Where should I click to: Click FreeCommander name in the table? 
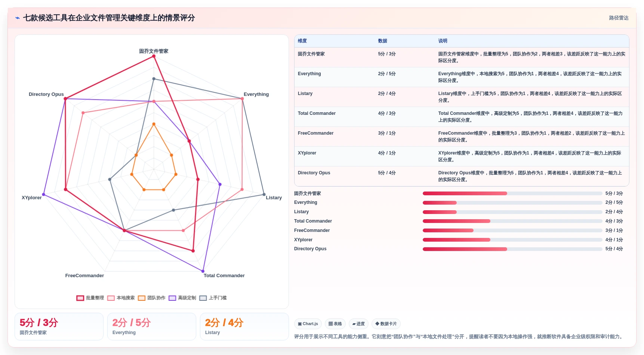tap(316, 133)
